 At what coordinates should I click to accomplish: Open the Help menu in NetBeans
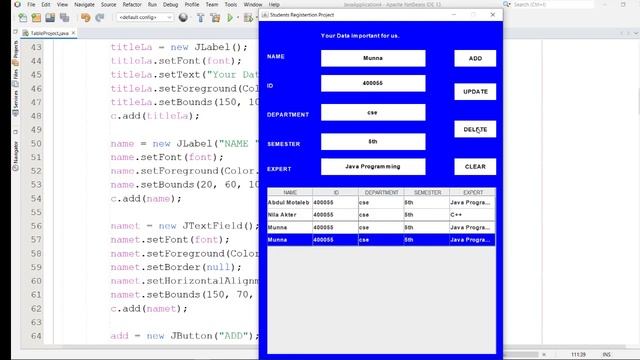pyautogui.click(x=274, y=4)
